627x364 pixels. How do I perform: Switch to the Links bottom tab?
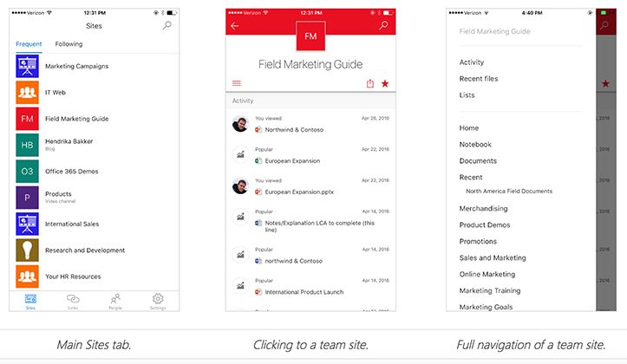[73, 302]
